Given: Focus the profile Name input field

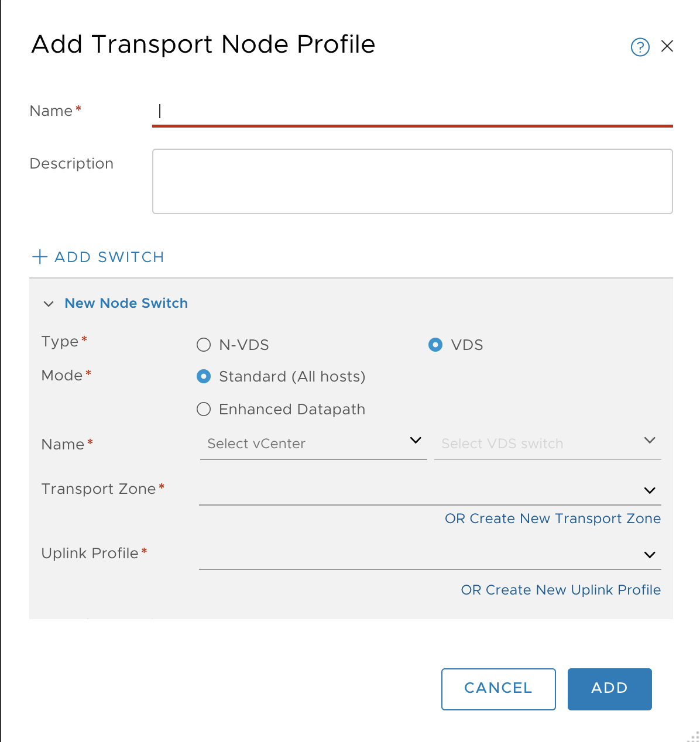Looking at the screenshot, I should [x=413, y=111].
